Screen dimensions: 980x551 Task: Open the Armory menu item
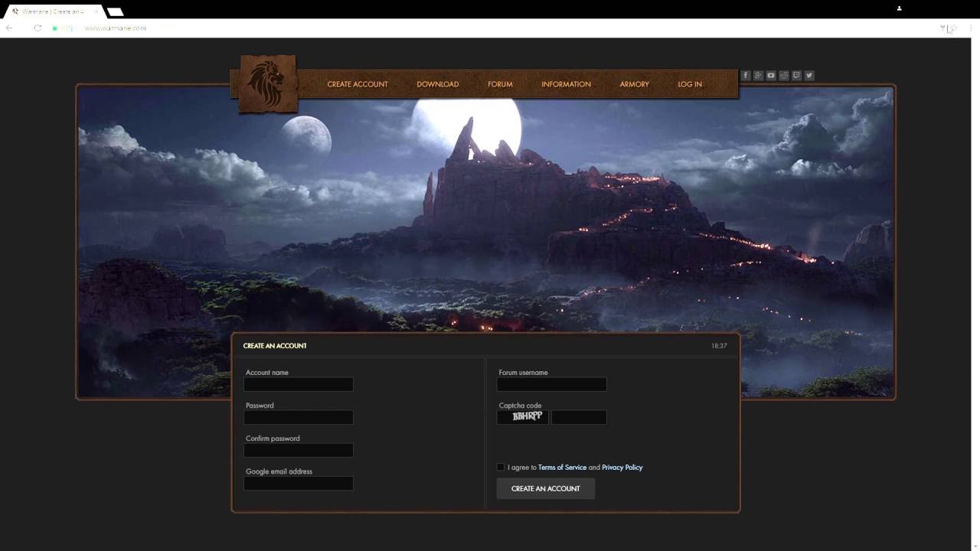pos(634,84)
